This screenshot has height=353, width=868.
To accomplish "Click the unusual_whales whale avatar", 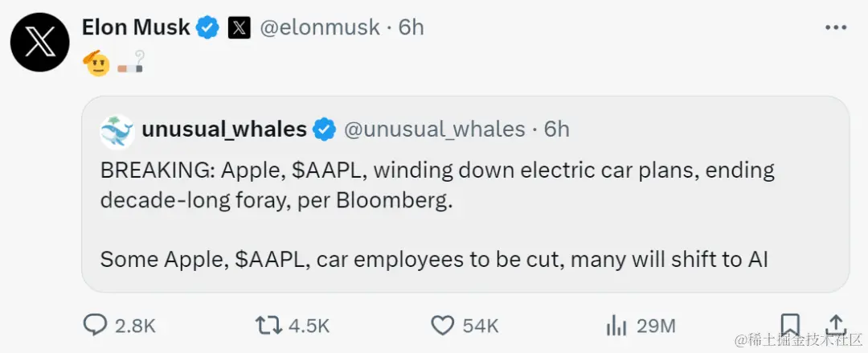I will [x=117, y=130].
